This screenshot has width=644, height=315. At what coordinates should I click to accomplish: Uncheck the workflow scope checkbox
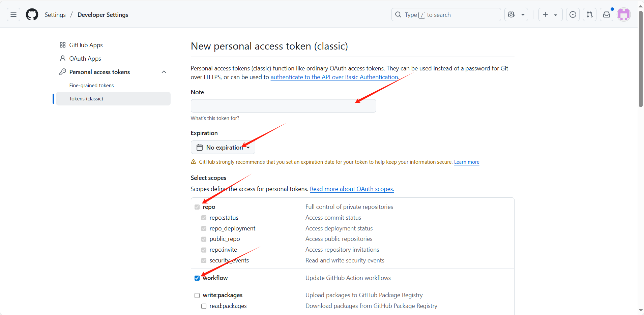coord(197,278)
